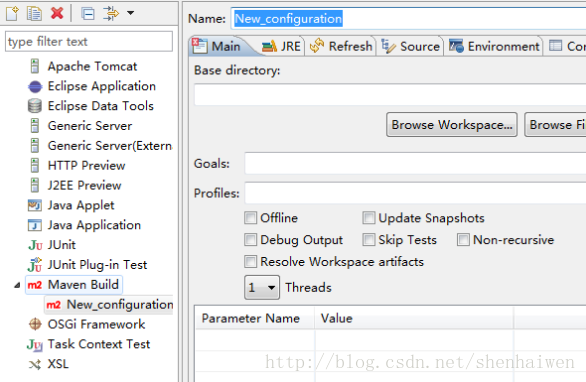Switch to the Main tab

pyautogui.click(x=219, y=46)
